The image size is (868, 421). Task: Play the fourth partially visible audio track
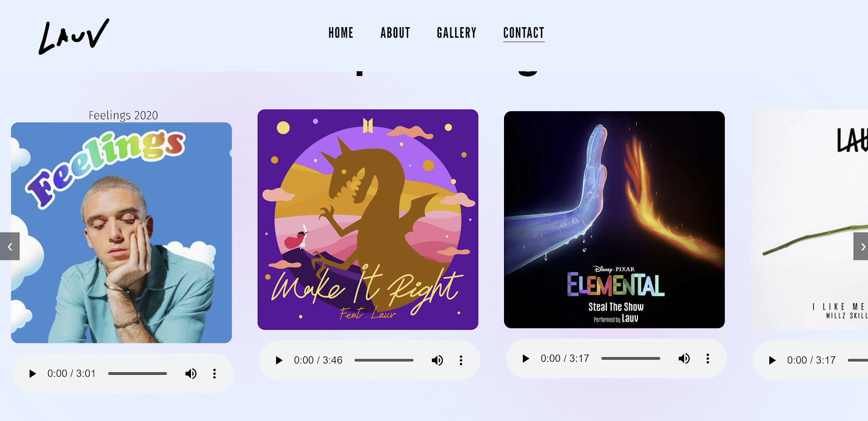point(772,360)
